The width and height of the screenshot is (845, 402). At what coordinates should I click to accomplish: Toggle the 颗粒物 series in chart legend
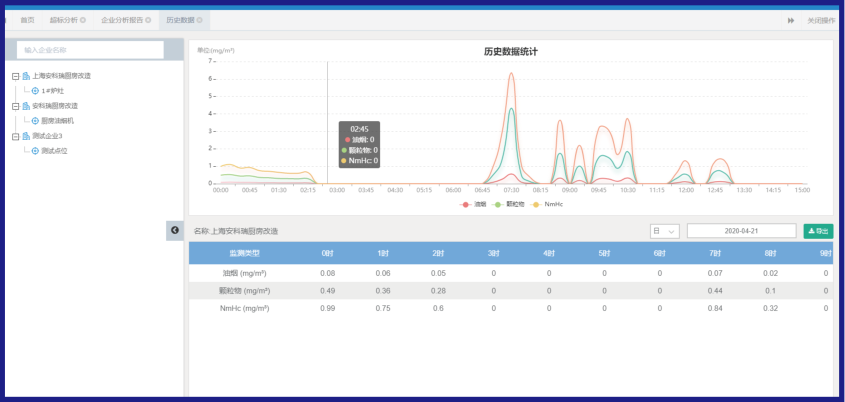coord(507,204)
